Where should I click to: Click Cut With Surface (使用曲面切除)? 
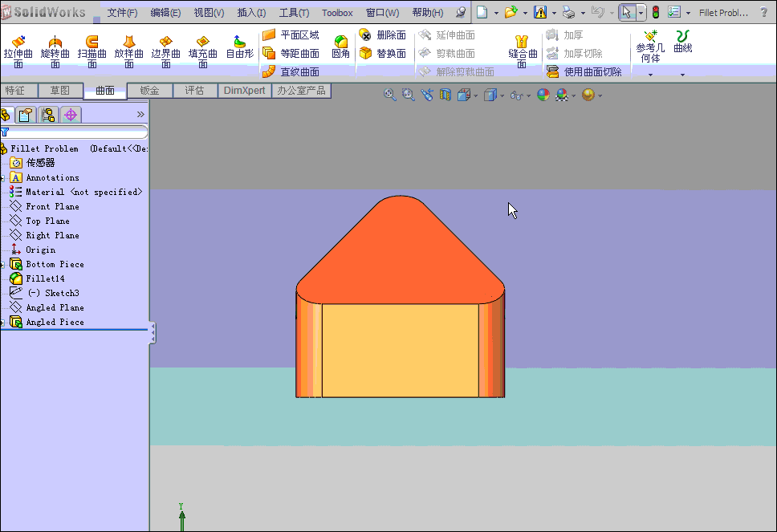[x=584, y=72]
